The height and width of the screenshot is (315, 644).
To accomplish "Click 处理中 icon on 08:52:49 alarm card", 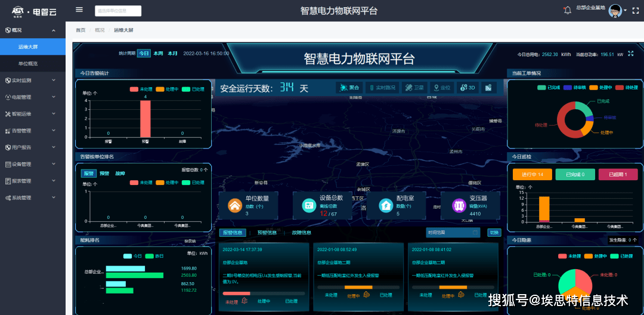I will coord(366,295).
